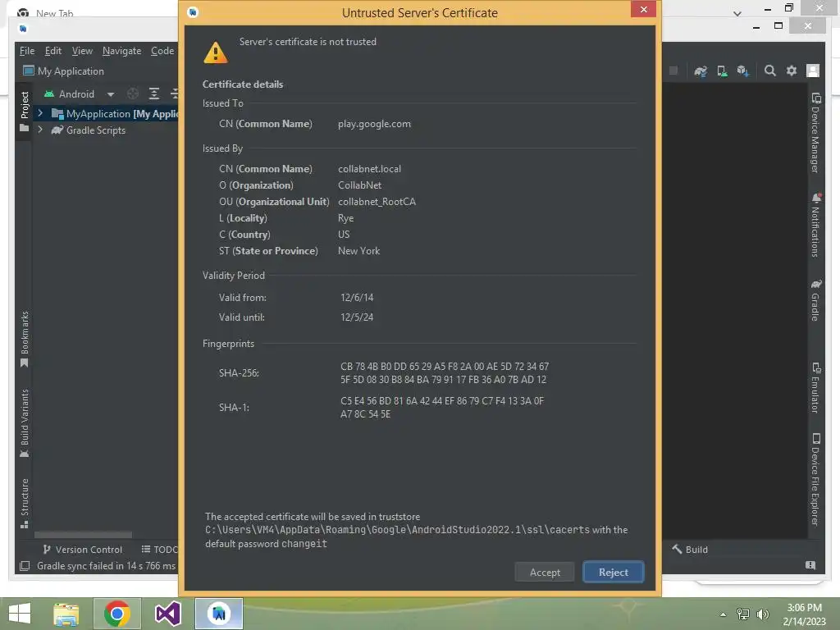Open the Device File Explorer side panel
The image size is (840, 630).
(x=815, y=479)
